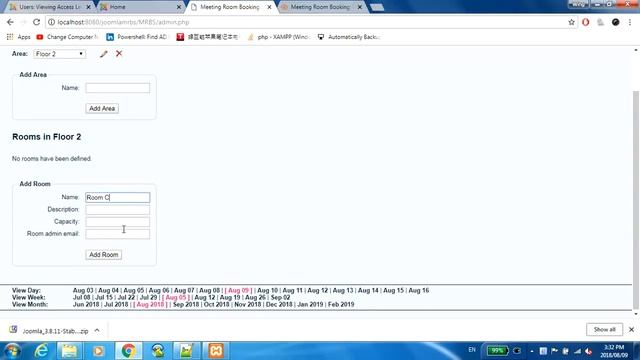Click the Add Area Name input field
This screenshot has height=360, width=640.
118,88
